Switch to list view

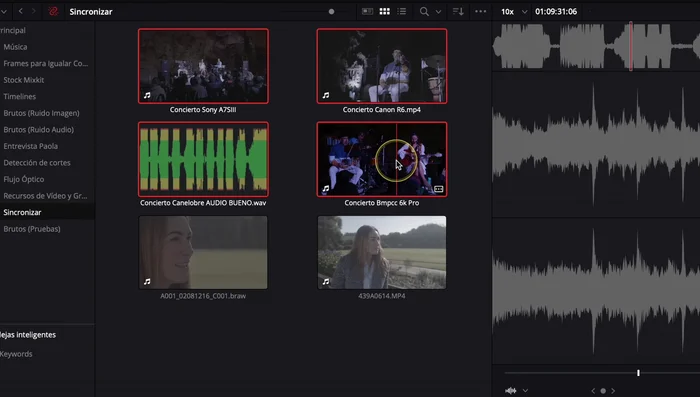402,12
